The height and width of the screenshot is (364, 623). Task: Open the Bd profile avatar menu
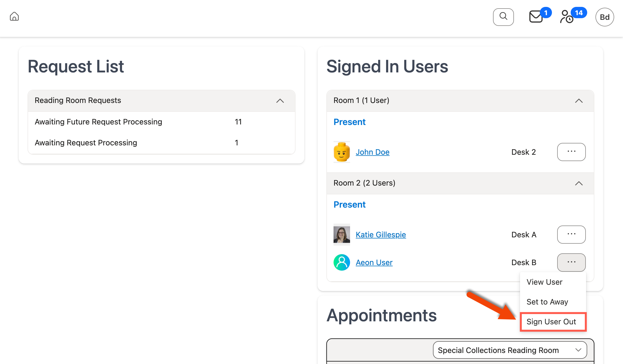(x=605, y=17)
